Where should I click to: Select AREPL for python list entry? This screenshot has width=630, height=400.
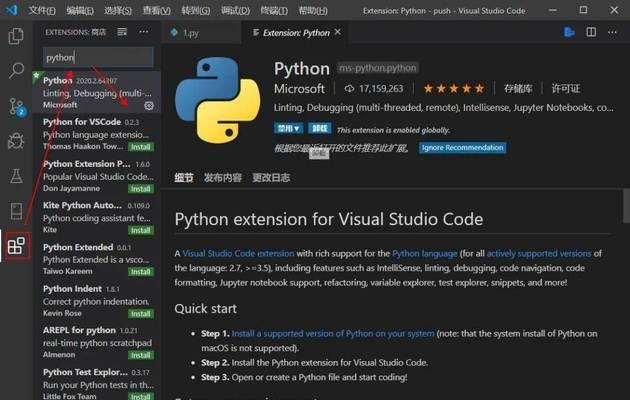click(96, 342)
